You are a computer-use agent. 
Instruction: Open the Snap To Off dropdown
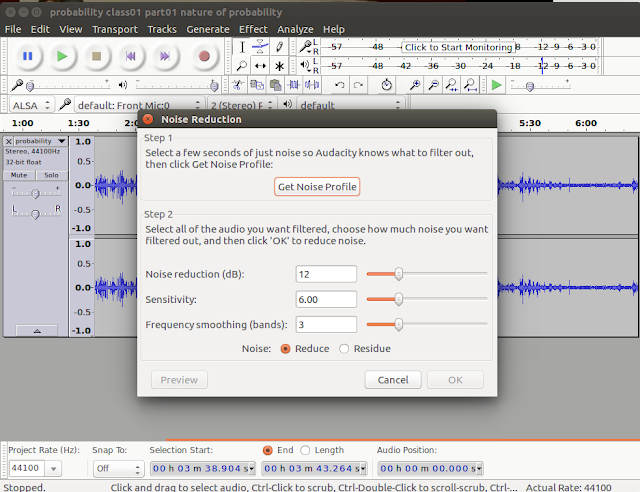[x=118, y=468]
